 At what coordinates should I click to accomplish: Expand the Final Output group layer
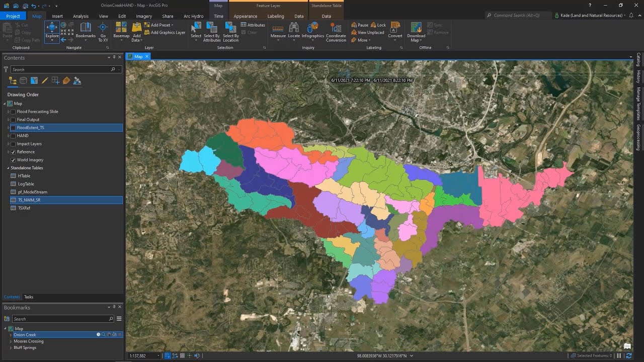[x=9, y=120]
